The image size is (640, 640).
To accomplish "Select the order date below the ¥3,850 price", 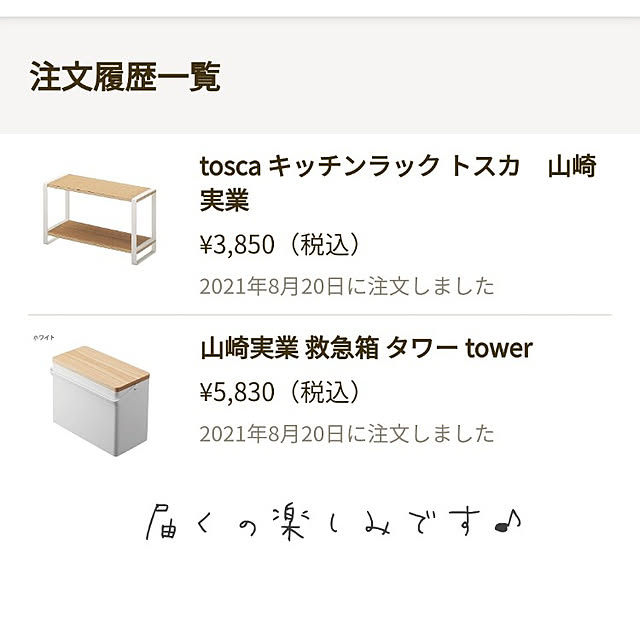I will [x=347, y=286].
